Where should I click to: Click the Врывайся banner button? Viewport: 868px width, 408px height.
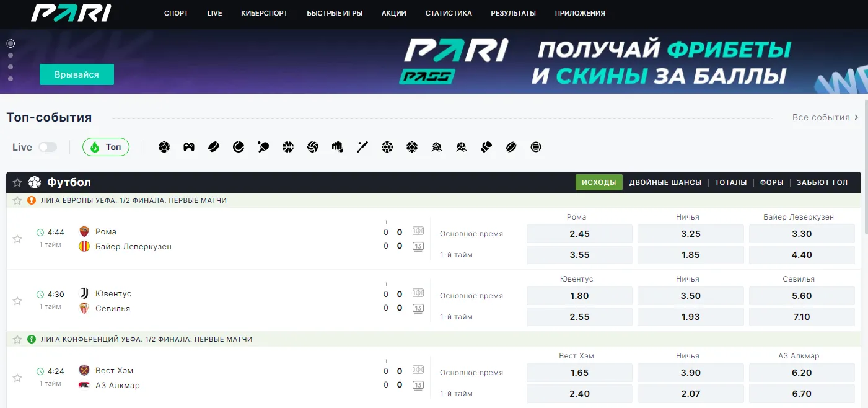[x=77, y=74]
